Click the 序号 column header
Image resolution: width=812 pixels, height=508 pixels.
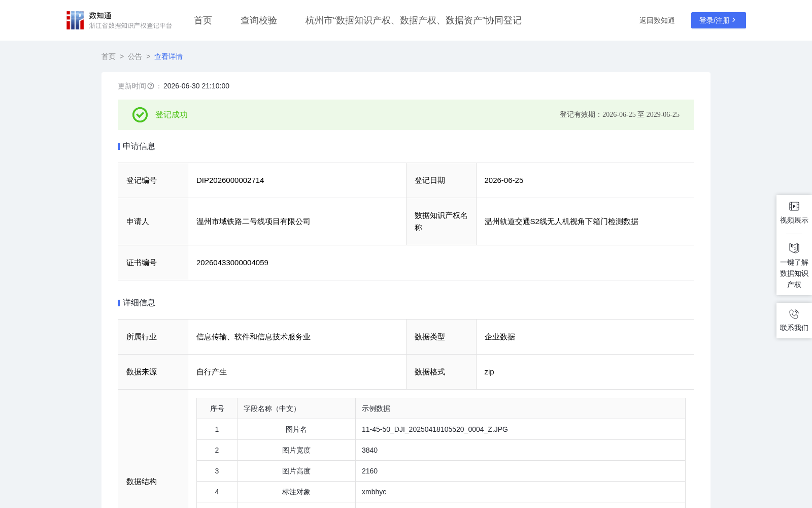pyautogui.click(x=217, y=408)
